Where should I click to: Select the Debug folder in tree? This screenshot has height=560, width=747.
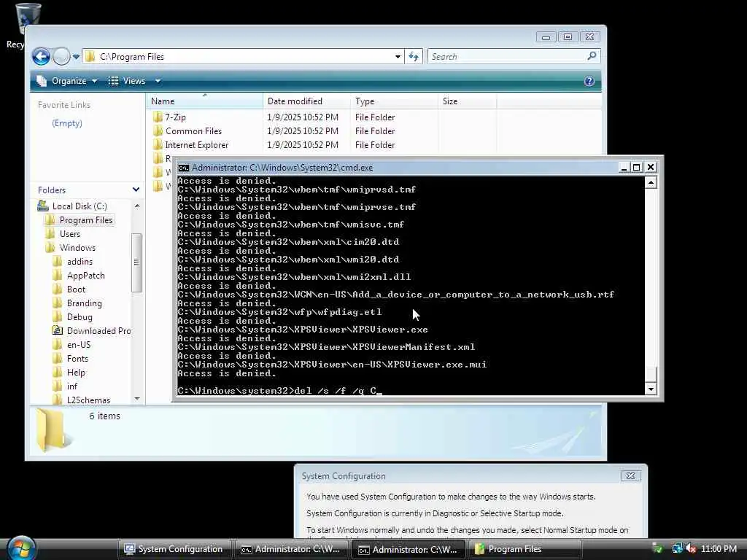[x=80, y=316]
